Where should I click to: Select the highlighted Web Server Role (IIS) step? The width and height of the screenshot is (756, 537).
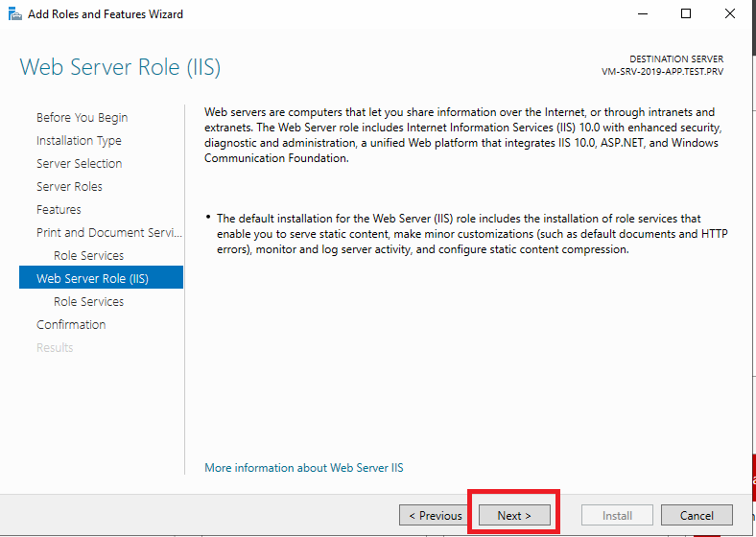pos(102,277)
